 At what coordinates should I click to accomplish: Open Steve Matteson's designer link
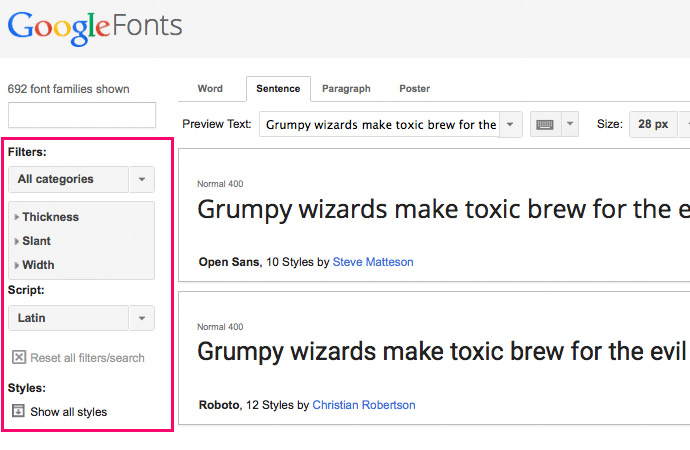373,262
